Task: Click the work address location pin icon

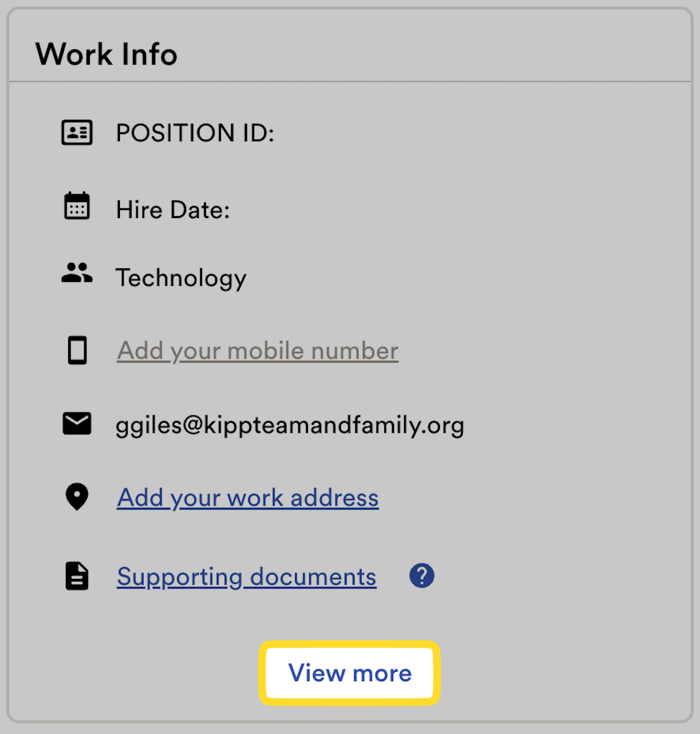Action: click(77, 497)
